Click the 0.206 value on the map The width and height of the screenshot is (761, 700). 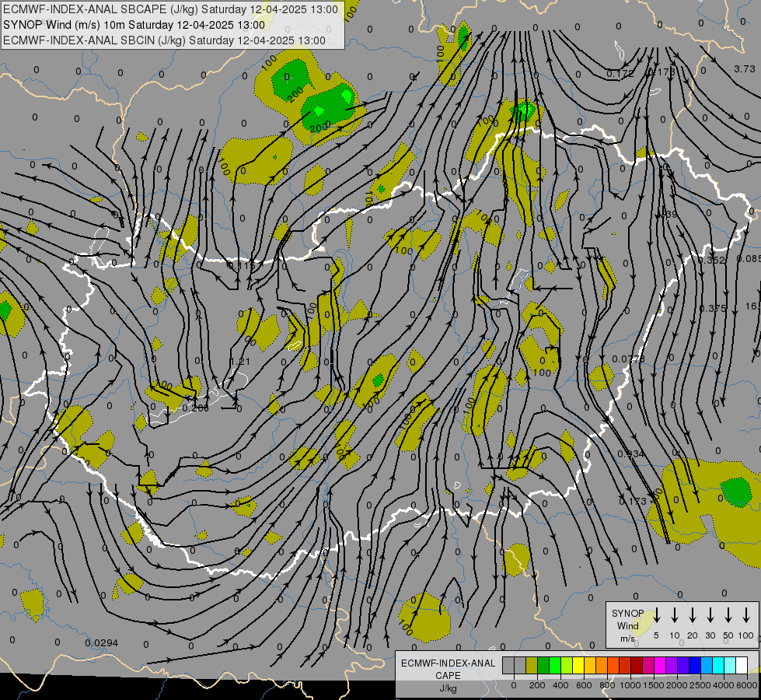tap(195, 408)
